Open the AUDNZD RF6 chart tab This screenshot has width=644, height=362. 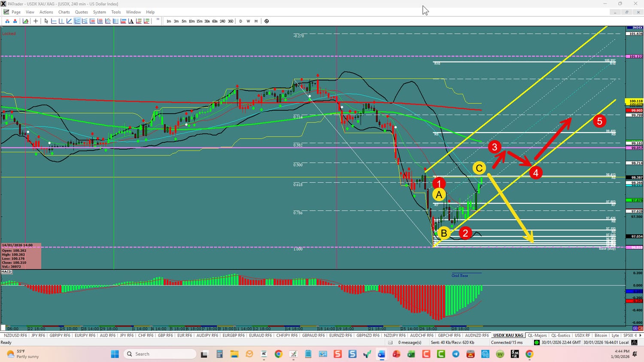tap(477, 335)
